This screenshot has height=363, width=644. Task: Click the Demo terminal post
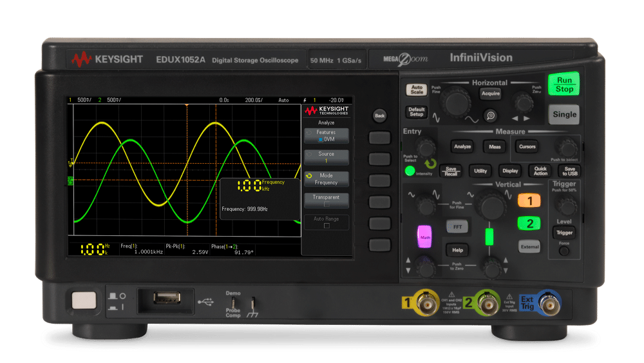233,303
